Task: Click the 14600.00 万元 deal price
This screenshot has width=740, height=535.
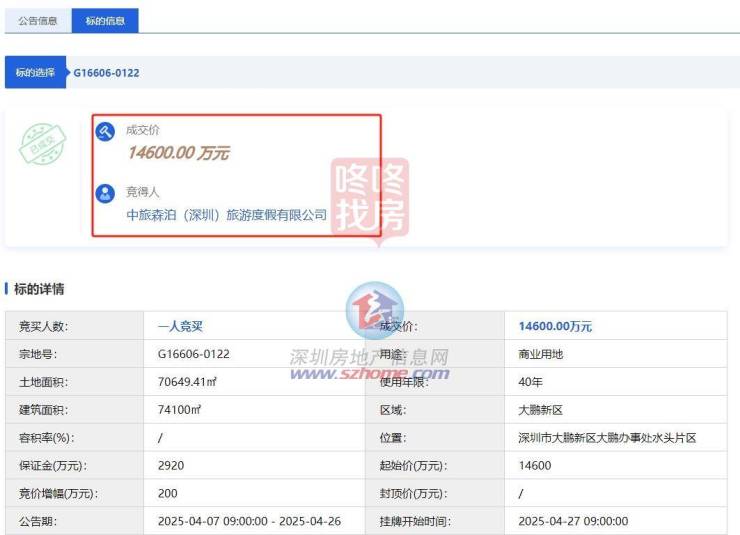Action: point(179,153)
